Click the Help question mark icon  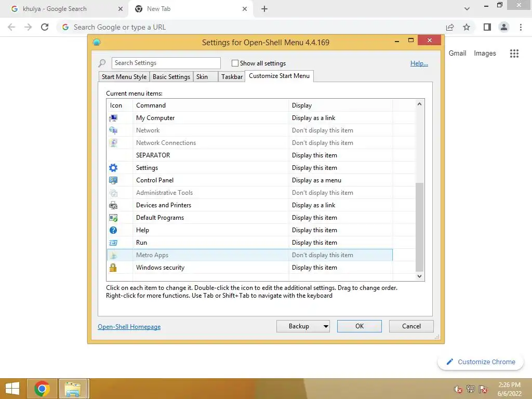(113, 230)
